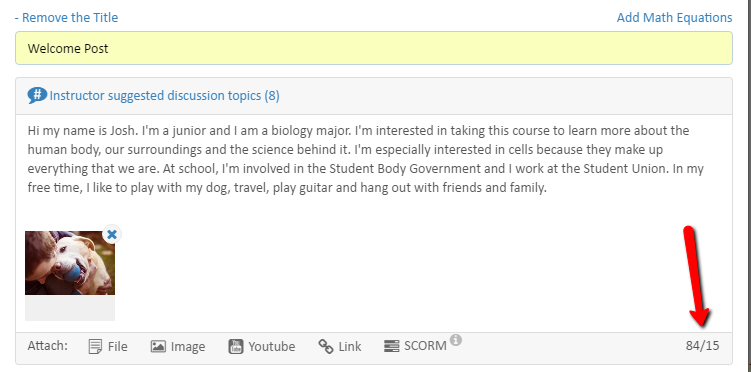Click the SCORM stacked-bars icon
The width and height of the screenshot is (751, 372).
pyautogui.click(x=391, y=346)
